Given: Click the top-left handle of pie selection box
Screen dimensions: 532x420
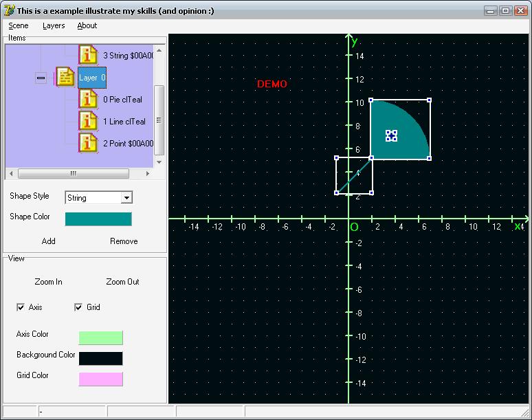Looking at the screenshot, I should click(371, 100).
